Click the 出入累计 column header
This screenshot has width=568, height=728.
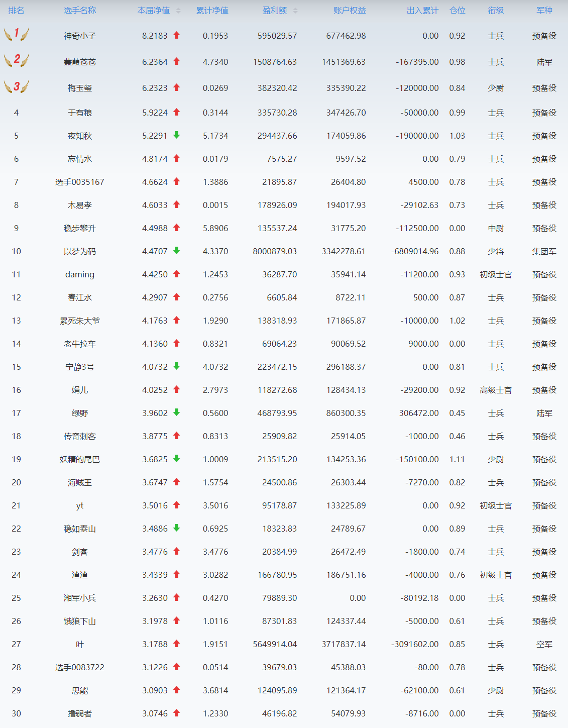click(x=422, y=11)
